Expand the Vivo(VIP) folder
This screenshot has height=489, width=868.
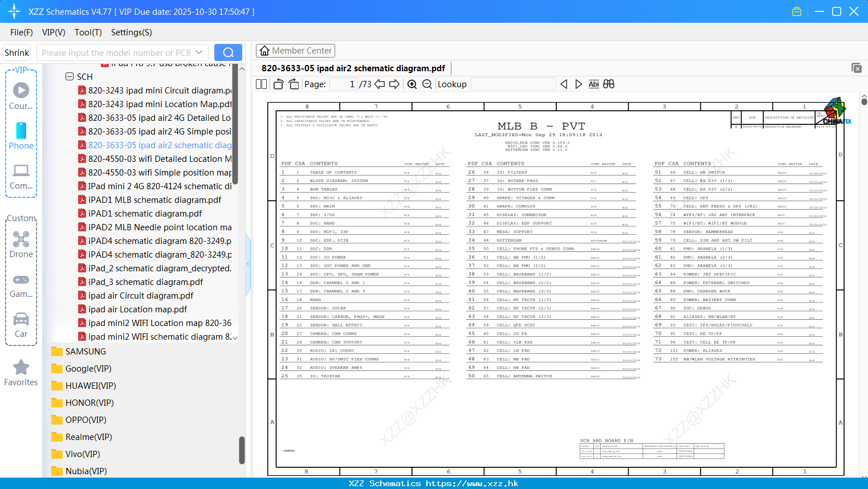click(x=76, y=454)
